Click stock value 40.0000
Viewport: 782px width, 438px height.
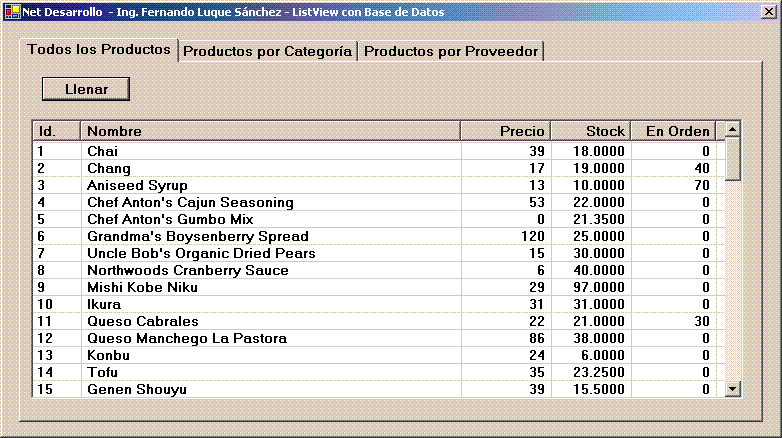[598, 270]
